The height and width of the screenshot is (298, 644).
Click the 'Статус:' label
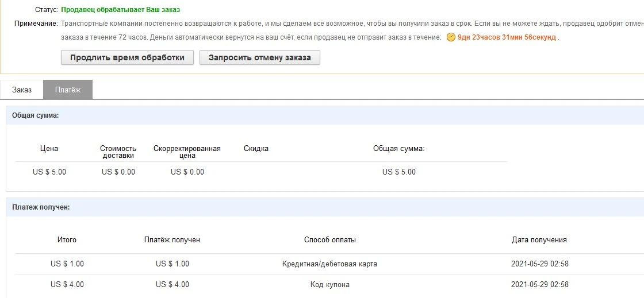[47, 9]
